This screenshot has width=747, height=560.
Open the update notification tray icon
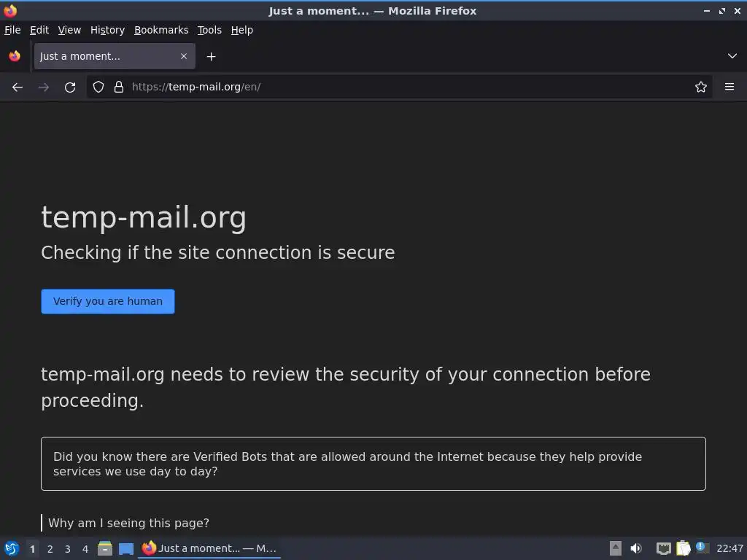[702, 548]
